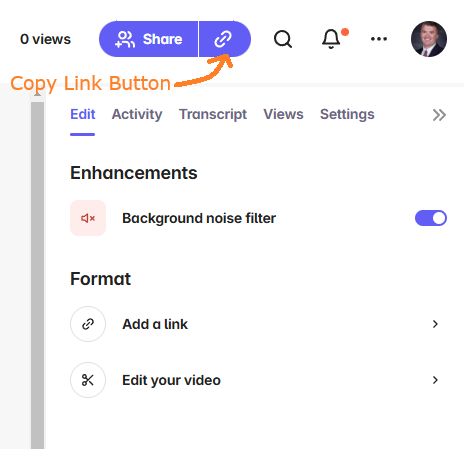Screen dimensions: 464x449
Task: Click the Background noise filter label
Action: pos(199,218)
